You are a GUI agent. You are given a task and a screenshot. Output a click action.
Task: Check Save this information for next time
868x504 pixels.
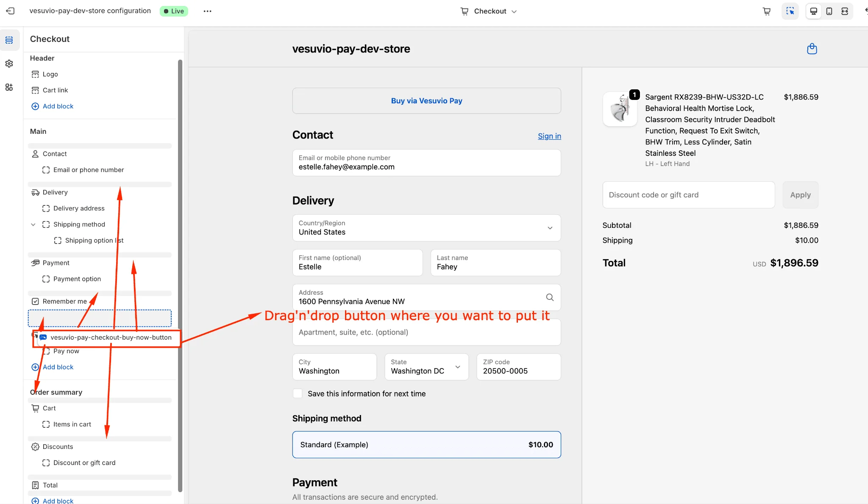298,393
